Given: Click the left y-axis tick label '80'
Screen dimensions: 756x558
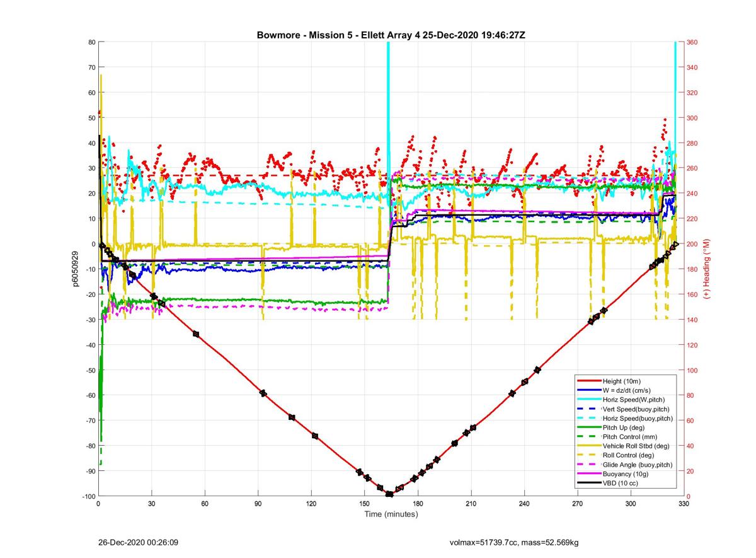Looking at the screenshot, I should pos(91,42).
